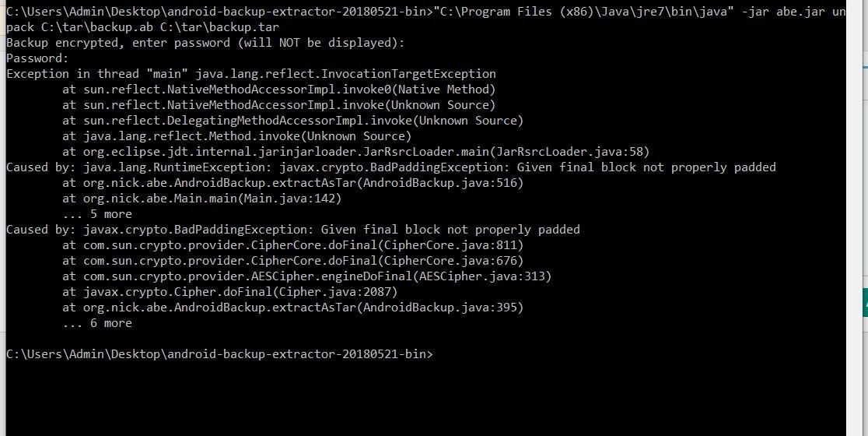The image size is (868, 436).
Task: Click the AndroidBackup.java:516 stack trace line
Action: (x=292, y=183)
